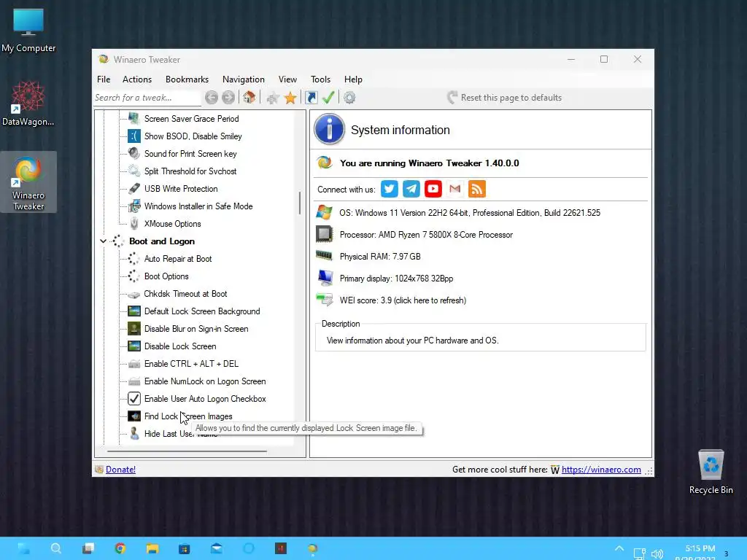Open the Actions menu

tap(136, 79)
